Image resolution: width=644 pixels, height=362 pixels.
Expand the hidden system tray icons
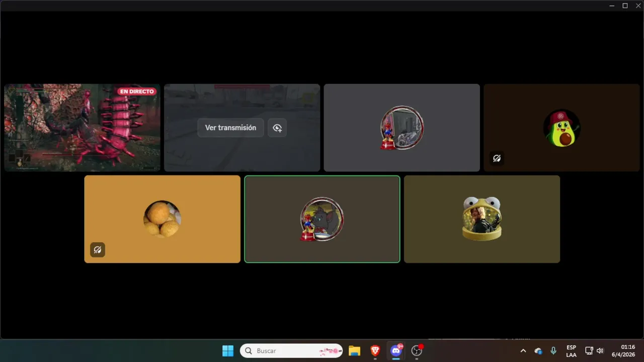coord(523,351)
